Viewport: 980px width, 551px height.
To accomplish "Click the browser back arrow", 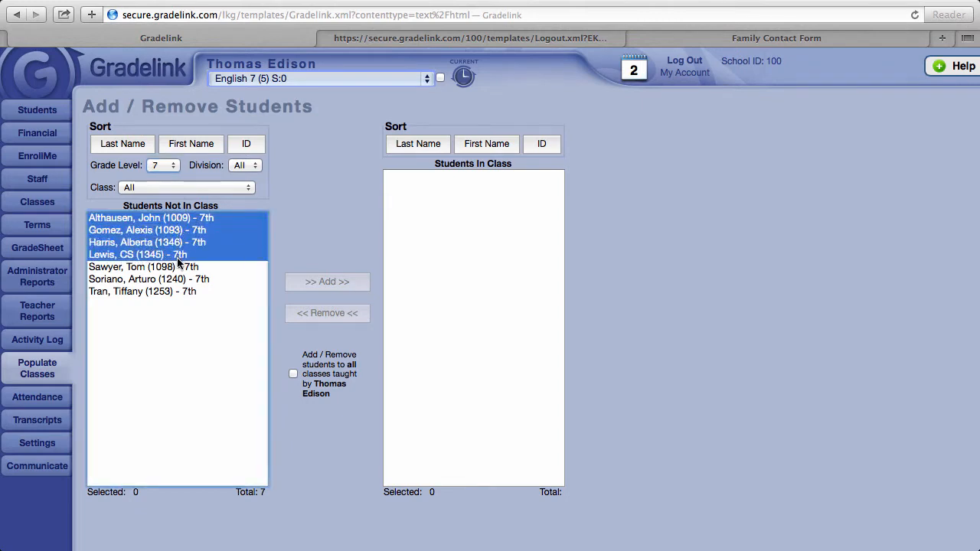I will [x=17, y=15].
